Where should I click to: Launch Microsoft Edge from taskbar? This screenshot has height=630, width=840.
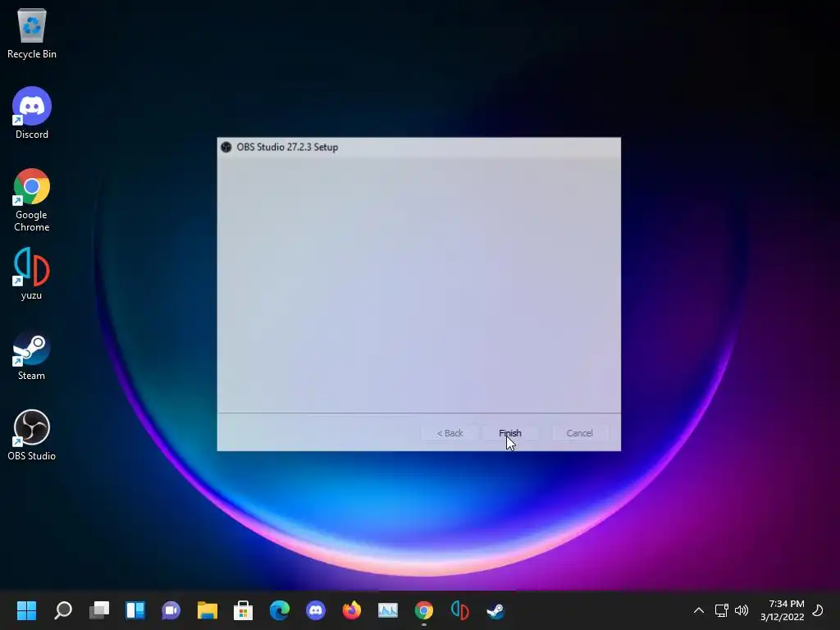tap(280, 610)
